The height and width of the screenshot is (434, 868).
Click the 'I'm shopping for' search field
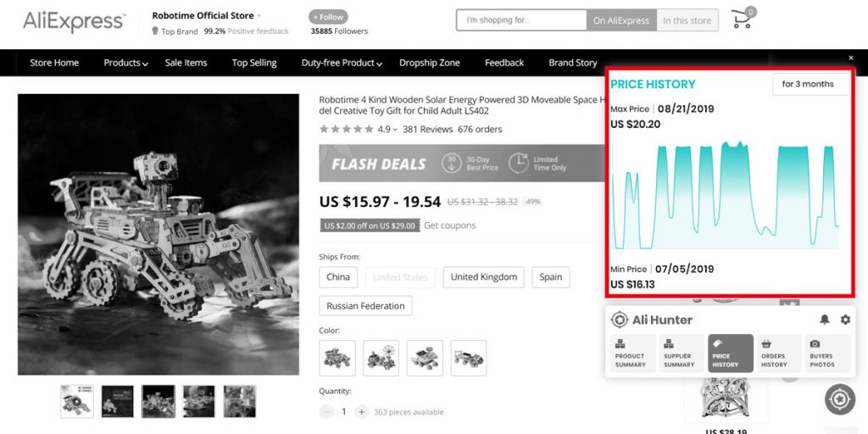[520, 20]
